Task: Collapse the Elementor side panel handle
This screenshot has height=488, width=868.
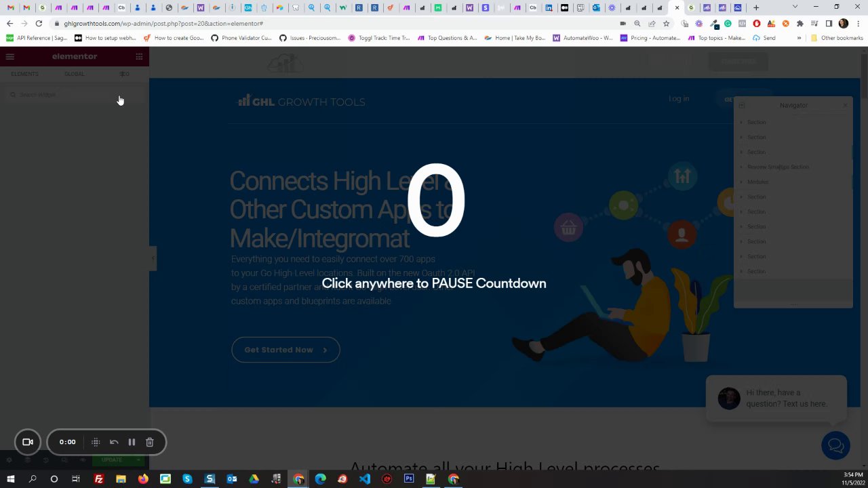Action: point(153,258)
